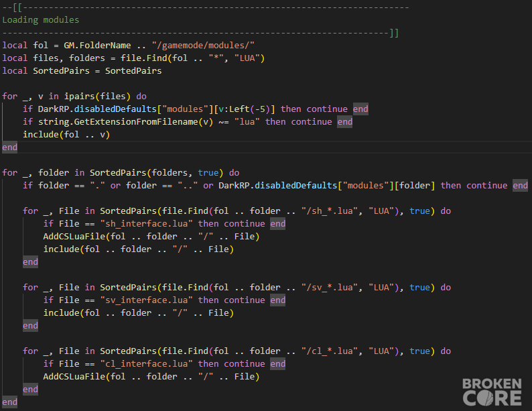532x411 pixels.
Task: Click AddCSLuaFile line below the cl_interface check
Action: [151, 376]
